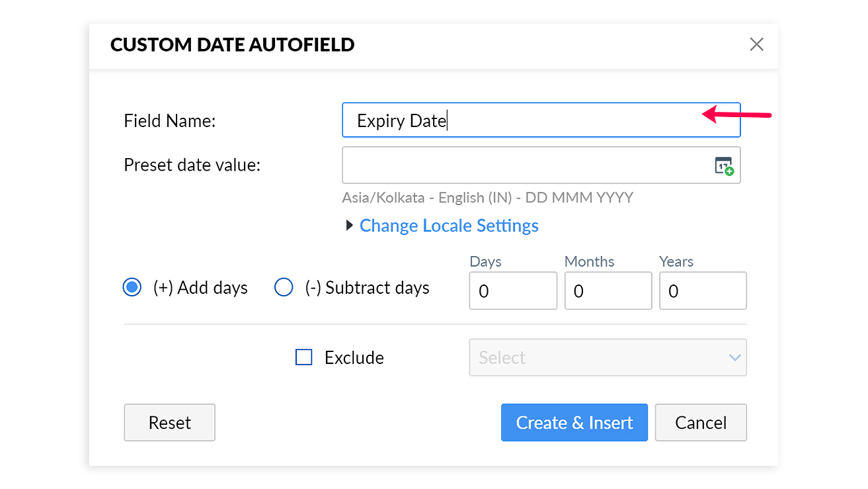Click the CUSTOM DATE AUTOFIELD dialog title
Viewport: 868px width, 489px height.
(x=232, y=44)
